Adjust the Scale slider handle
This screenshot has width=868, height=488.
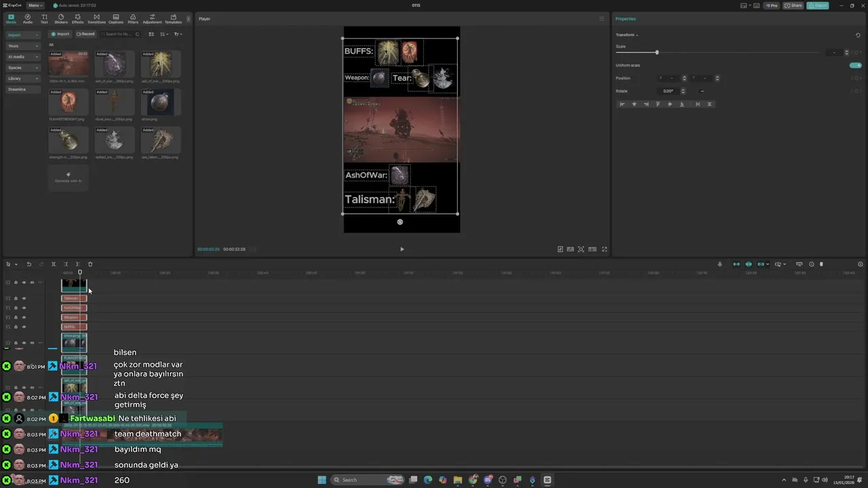[656, 52]
